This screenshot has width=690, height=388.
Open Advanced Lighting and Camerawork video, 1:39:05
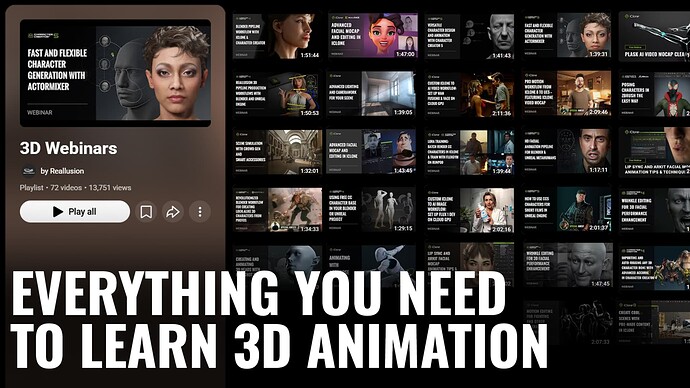372,94
